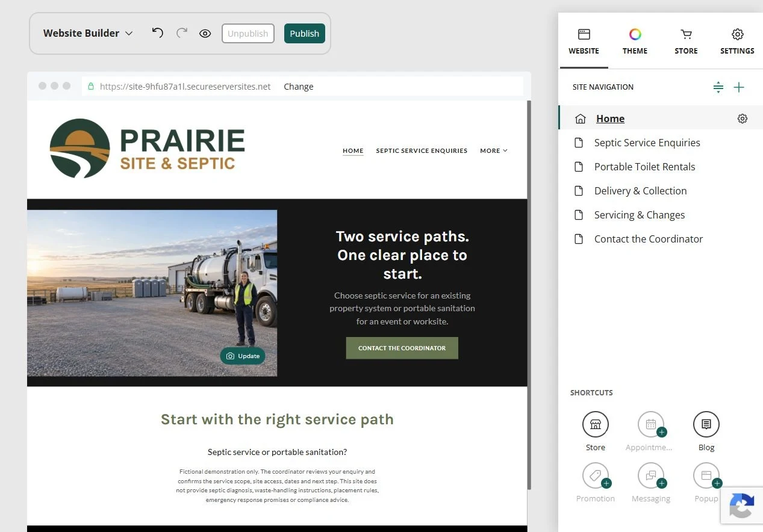Click Change next to site URL
Screen dimensions: 763x532
coord(299,87)
